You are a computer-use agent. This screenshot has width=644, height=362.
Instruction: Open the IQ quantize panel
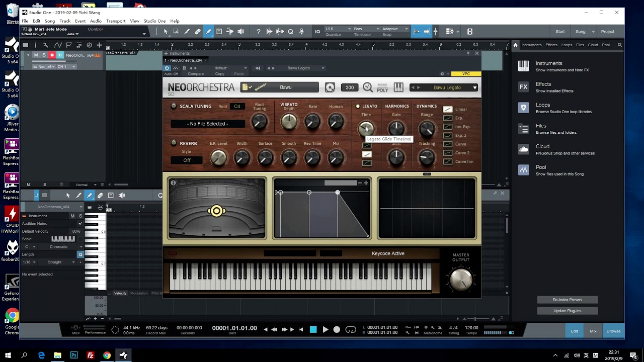[317, 32]
